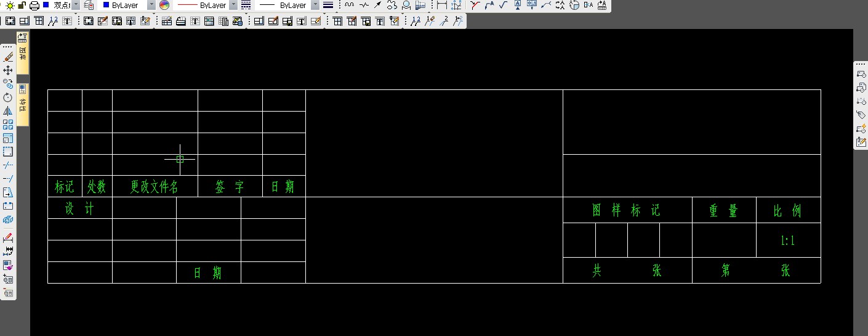Click the 处数 label in title block

(x=97, y=187)
